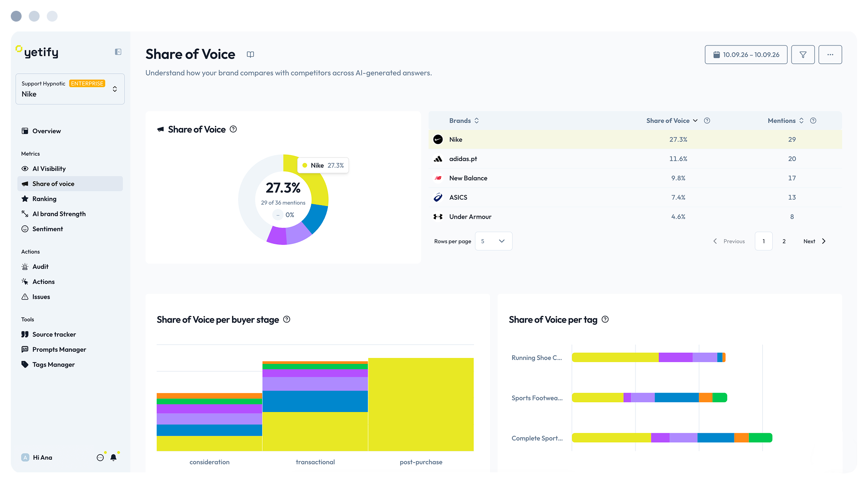Click the 27.3% donut center value
The width and height of the screenshot is (868, 484).
click(x=283, y=188)
